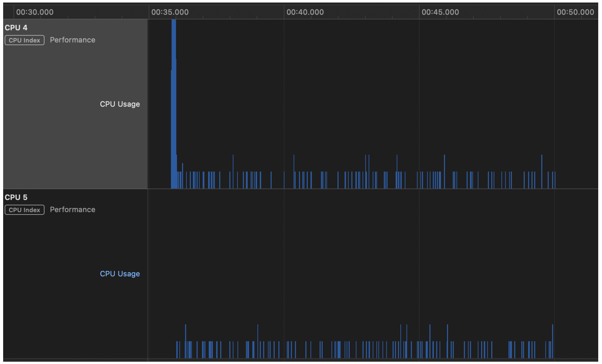602x364 pixels.
Task: Click the Performance label in the CPU 4 track
Action: (73, 40)
